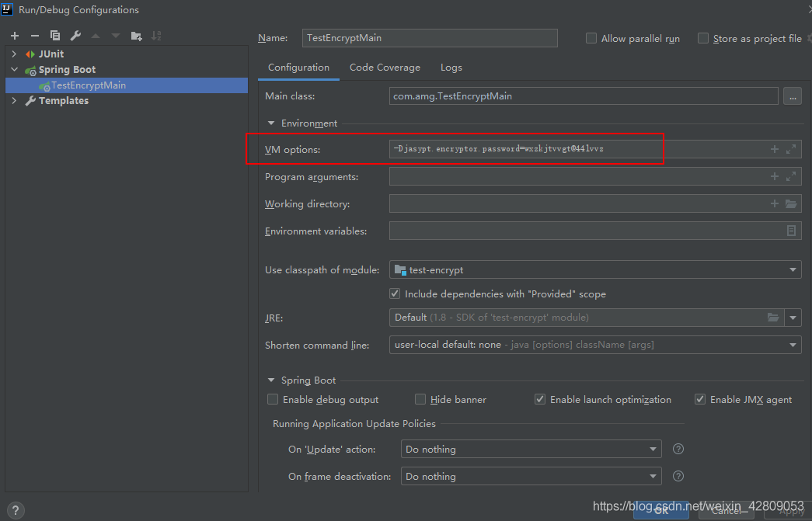Click the Add New Configuration plus icon
The height and width of the screenshot is (521, 812).
click(x=14, y=36)
